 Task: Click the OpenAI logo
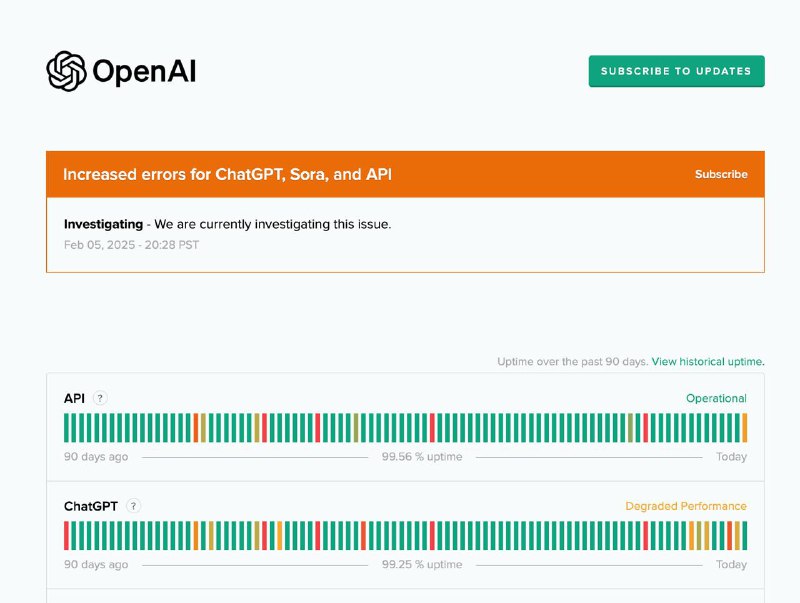[x=121, y=71]
